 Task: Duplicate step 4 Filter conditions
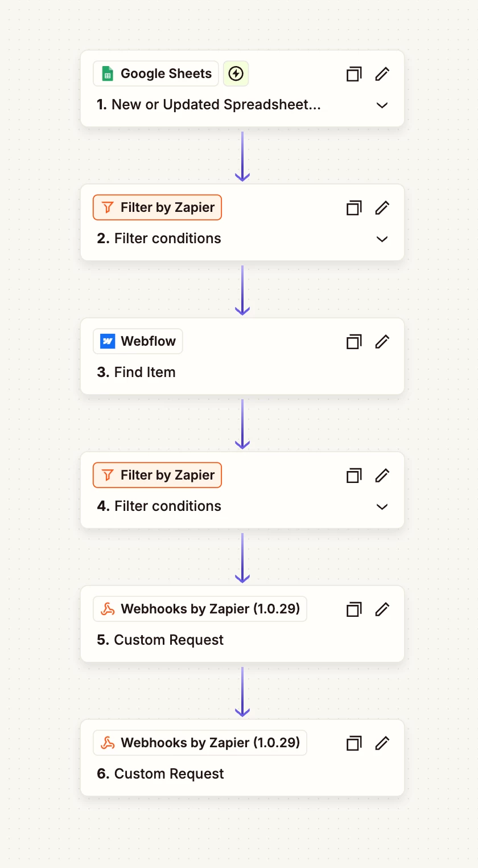click(x=354, y=476)
